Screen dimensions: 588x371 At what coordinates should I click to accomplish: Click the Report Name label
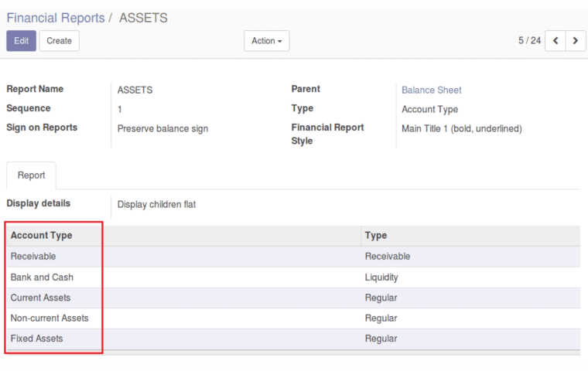[x=35, y=89]
